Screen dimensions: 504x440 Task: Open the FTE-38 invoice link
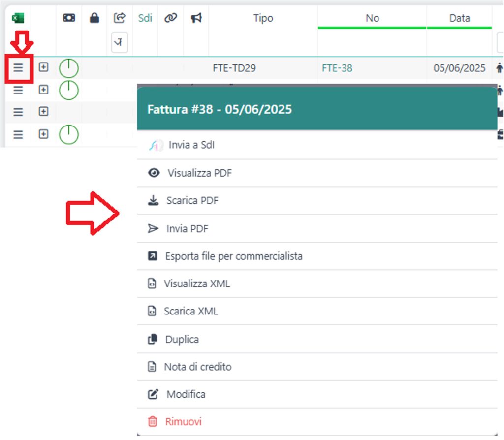pos(337,68)
